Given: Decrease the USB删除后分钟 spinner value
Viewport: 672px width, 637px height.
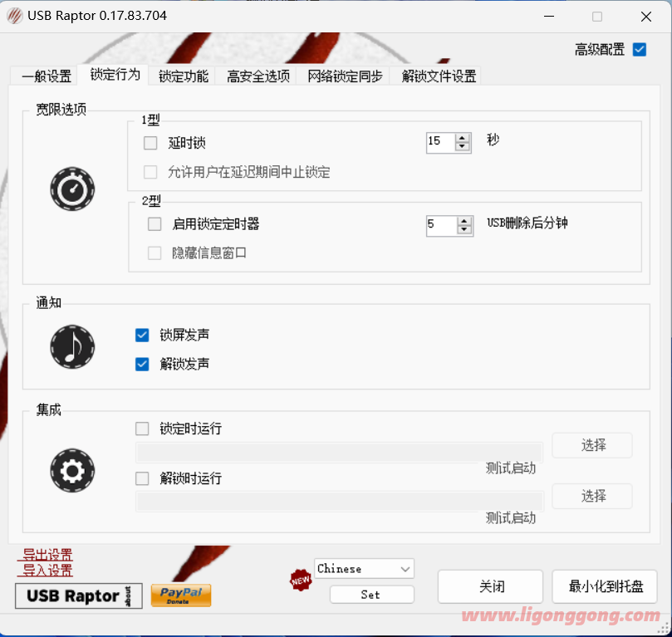Looking at the screenshot, I should pyautogui.click(x=463, y=230).
